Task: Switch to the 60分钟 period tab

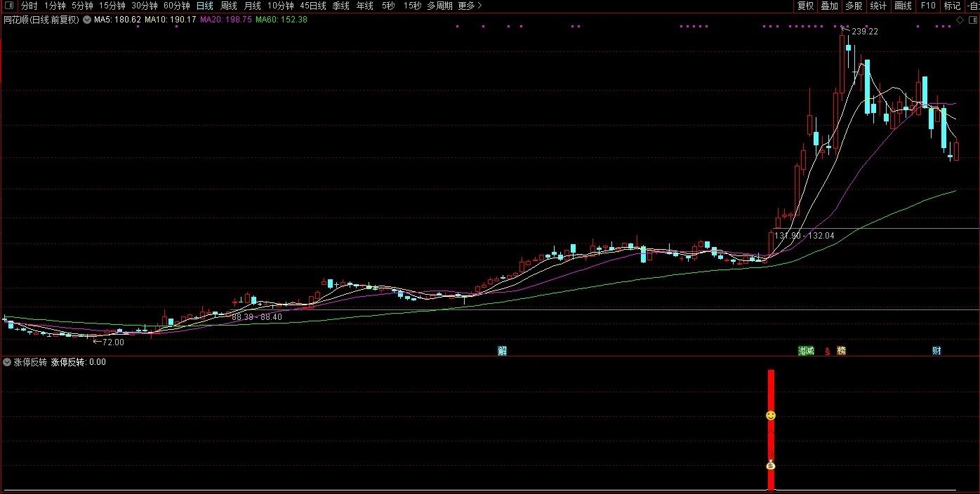Action: click(177, 6)
